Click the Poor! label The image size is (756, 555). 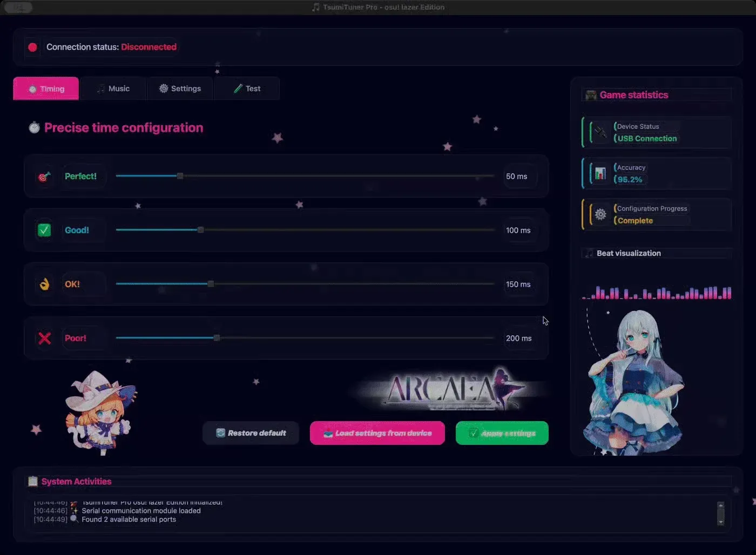coord(75,339)
